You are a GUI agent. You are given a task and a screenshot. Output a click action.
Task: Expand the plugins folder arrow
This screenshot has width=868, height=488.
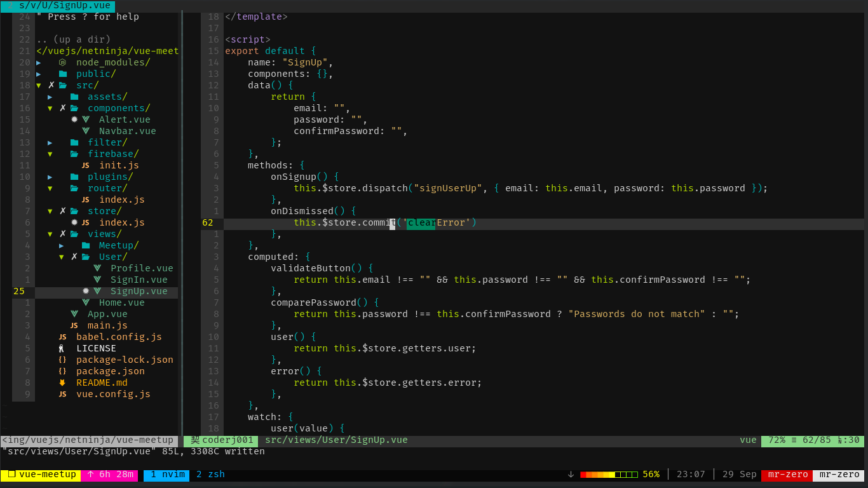coord(50,177)
